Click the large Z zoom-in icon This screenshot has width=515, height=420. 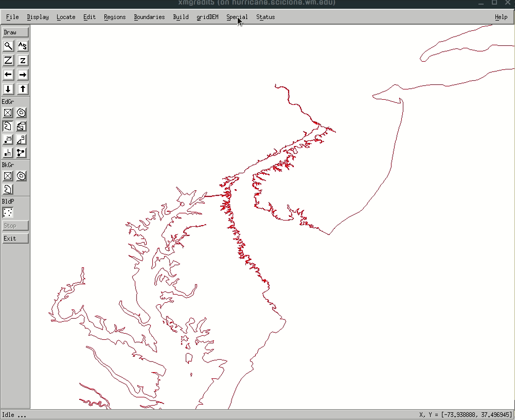click(x=8, y=60)
